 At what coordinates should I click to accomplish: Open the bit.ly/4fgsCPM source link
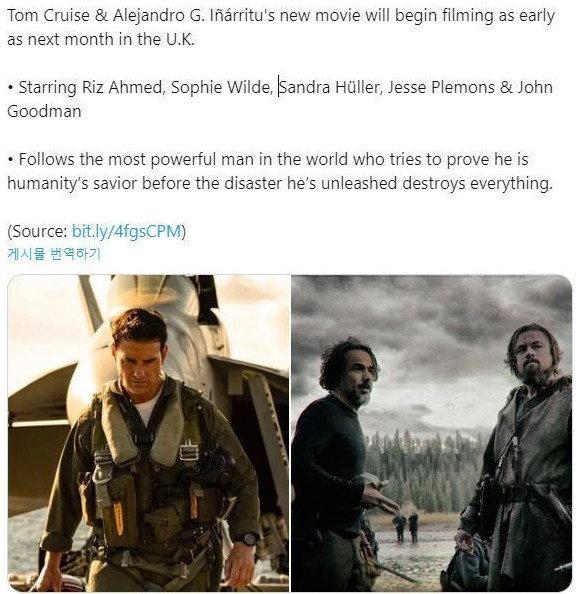tap(126, 231)
